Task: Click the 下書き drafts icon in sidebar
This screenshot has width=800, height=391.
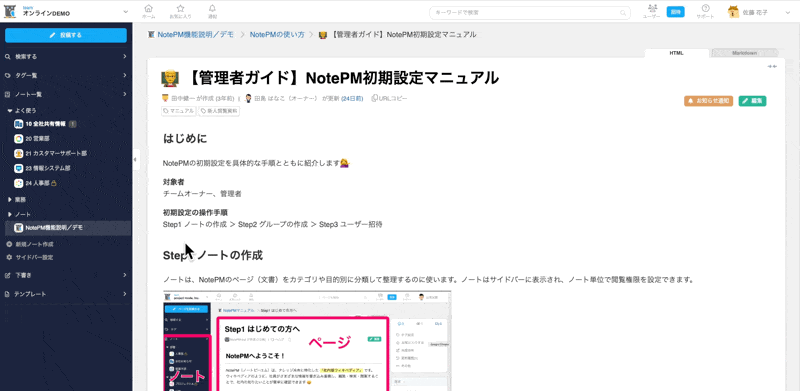Action: (8, 275)
